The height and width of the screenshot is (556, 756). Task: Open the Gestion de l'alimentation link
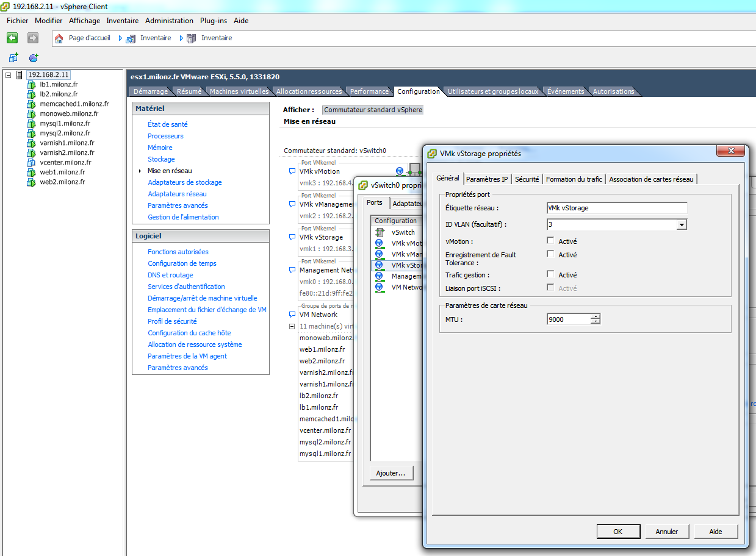tap(183, 217)
